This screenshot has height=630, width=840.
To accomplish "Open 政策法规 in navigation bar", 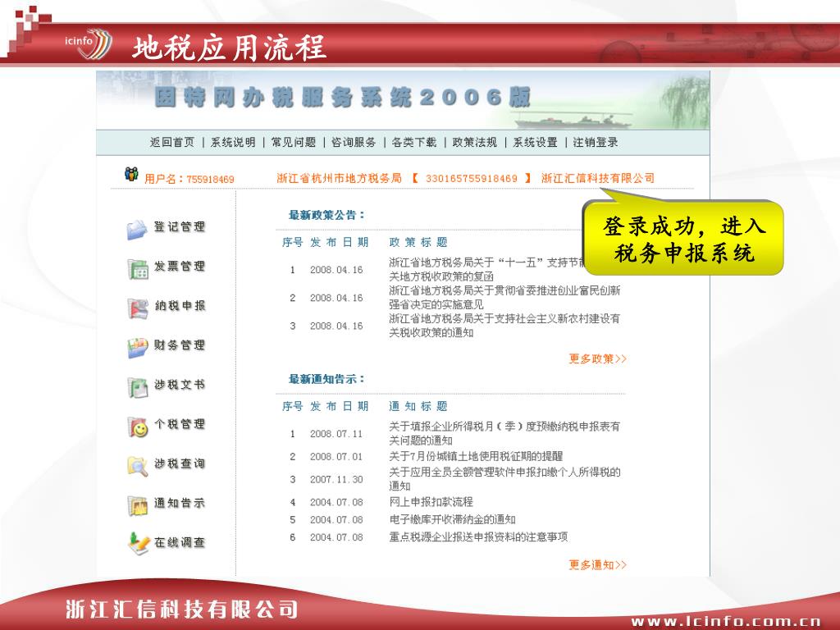I will pos(475,142).
